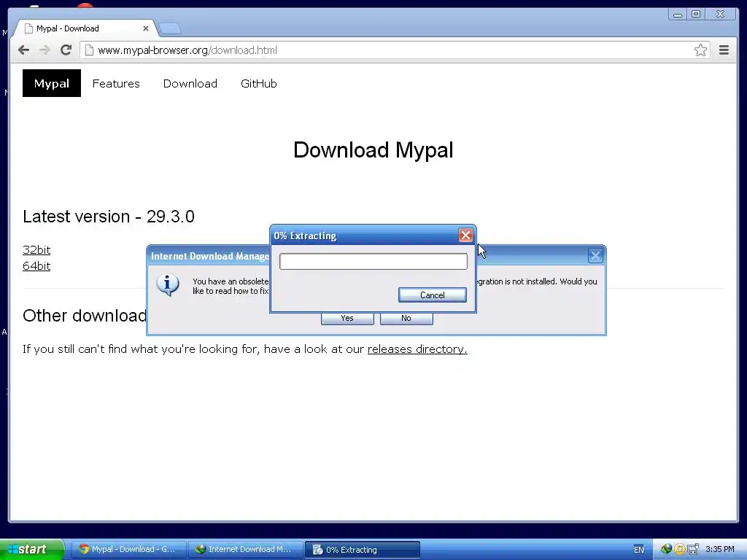Open the Features nav link
Image resolution: width=747 pixels, height=560 pixels.
[x=116, y=83]
